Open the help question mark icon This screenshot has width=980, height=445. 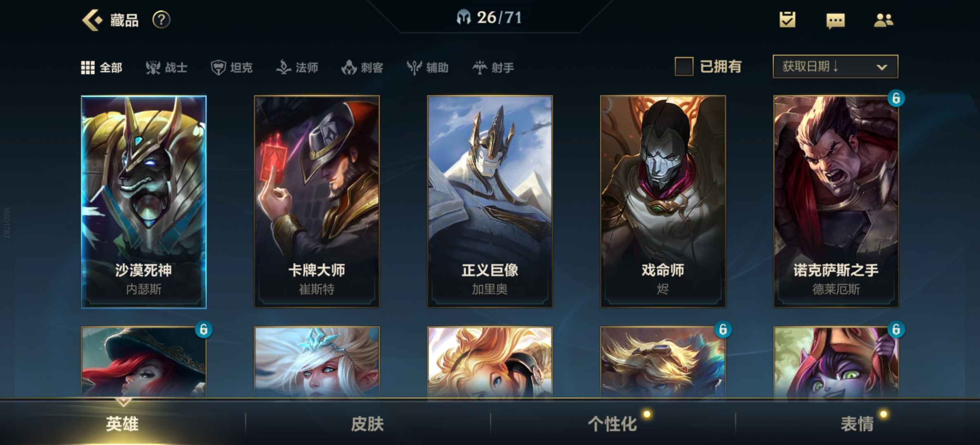click(161, 20)
